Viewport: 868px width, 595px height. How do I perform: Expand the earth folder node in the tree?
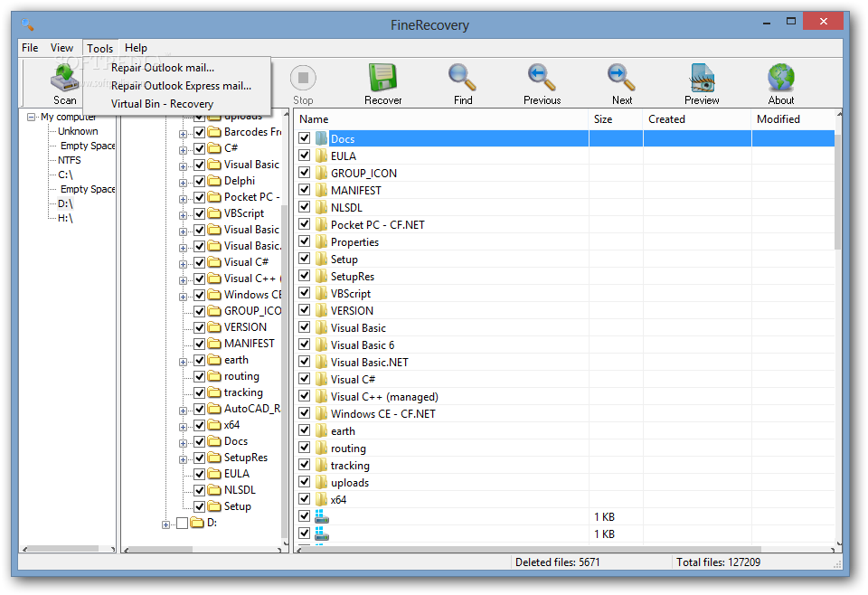[x=183, y=362]
